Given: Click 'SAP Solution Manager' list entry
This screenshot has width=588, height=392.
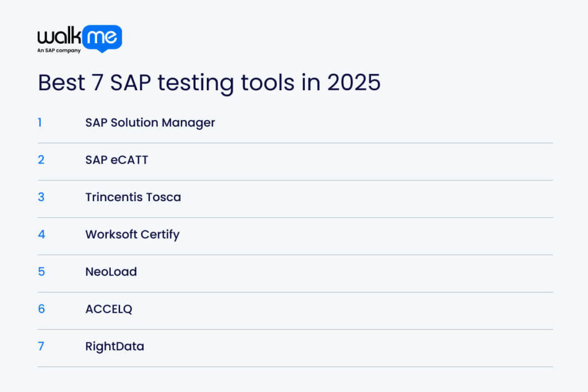Looking at the screenshot, I should click(x=150, y=123).
